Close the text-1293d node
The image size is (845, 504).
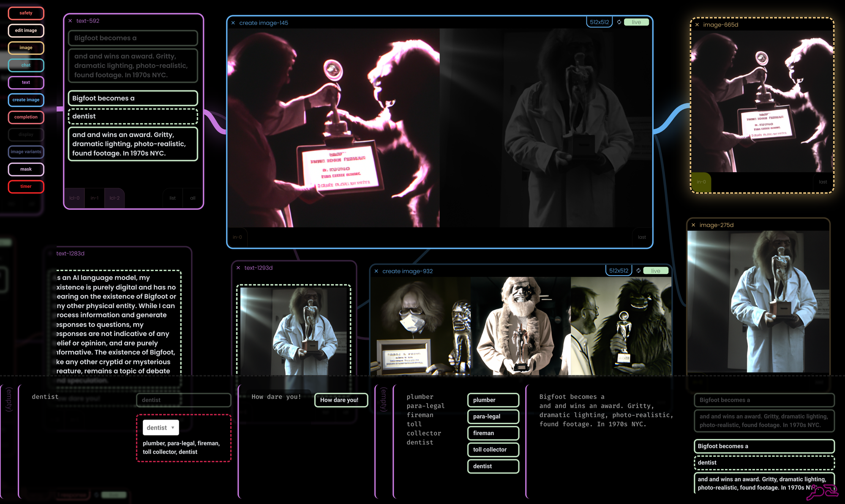click(x=238, y=268)
